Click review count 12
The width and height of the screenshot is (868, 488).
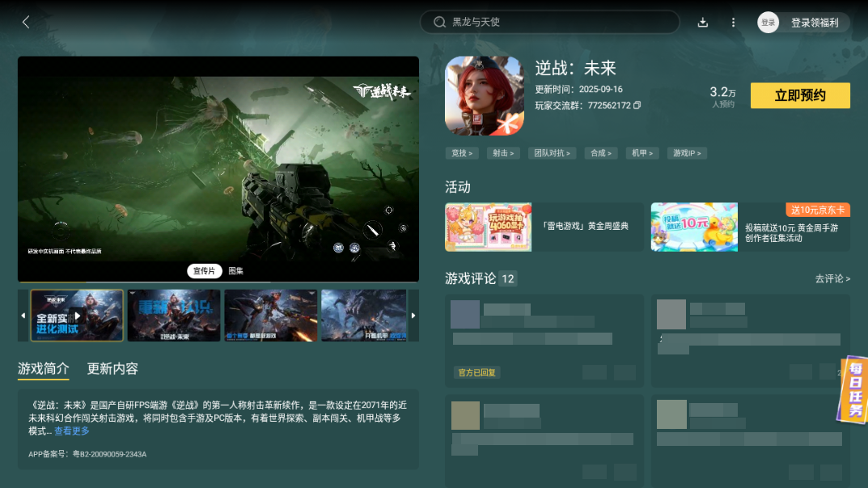pyautogui.click(x=508, y=278)
